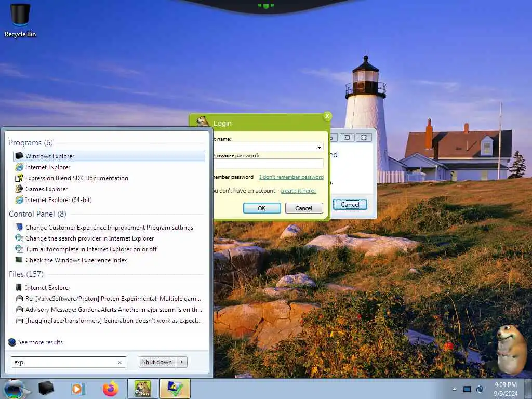Click the Files (157) header

[x=26, y=274]
